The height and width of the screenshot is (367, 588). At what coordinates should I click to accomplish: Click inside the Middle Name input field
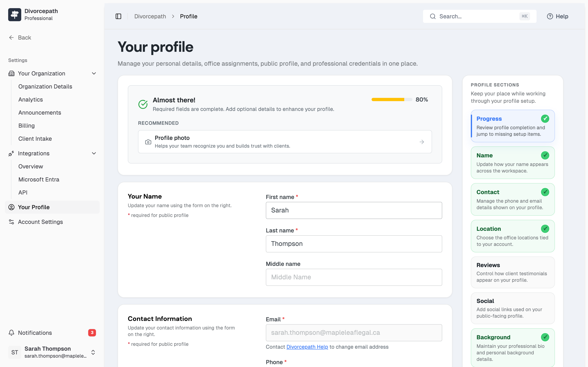pos(354,277)
